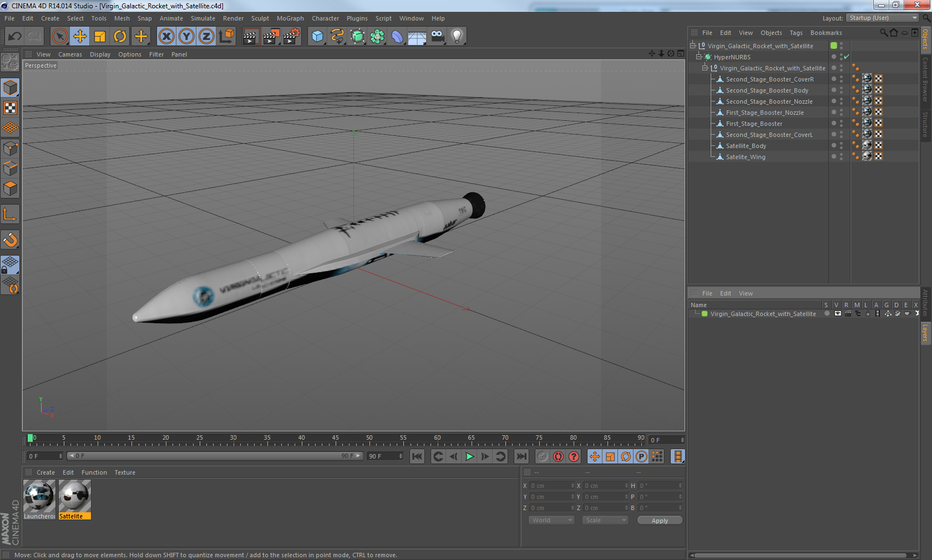This screenshot has height=560, width=932.
Task: Click the layer's green color swatch
Action: point(705,314)
